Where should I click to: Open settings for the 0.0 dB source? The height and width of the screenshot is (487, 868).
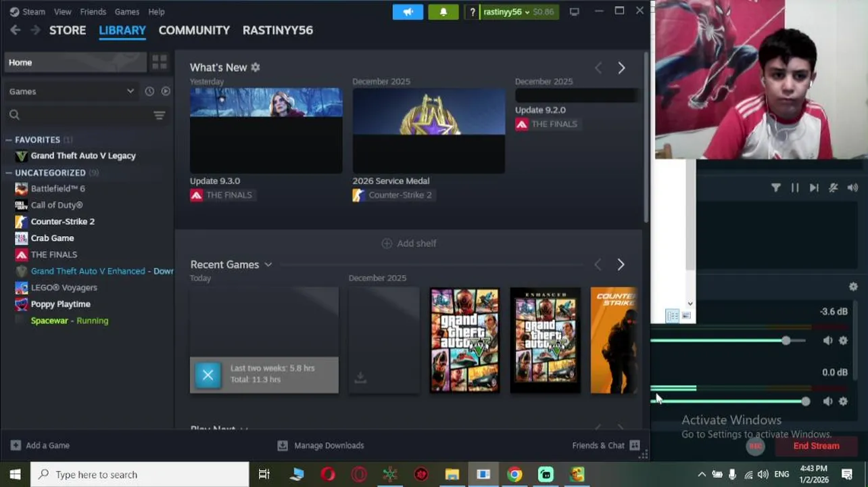843,401
